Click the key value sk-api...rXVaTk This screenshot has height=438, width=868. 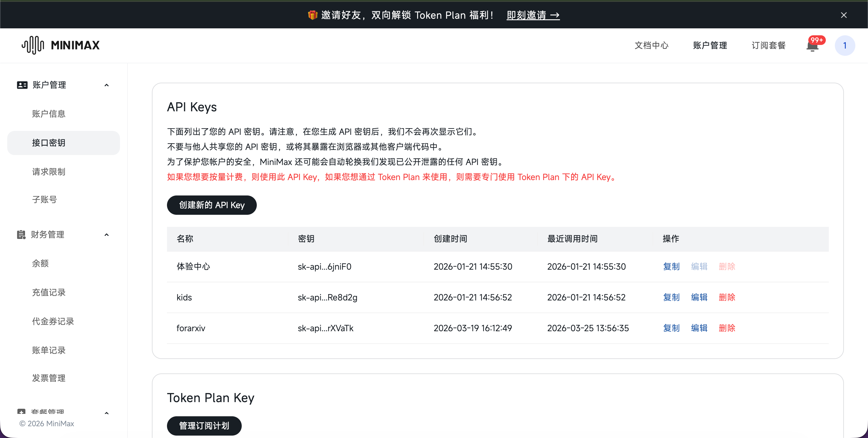point(325,328)
